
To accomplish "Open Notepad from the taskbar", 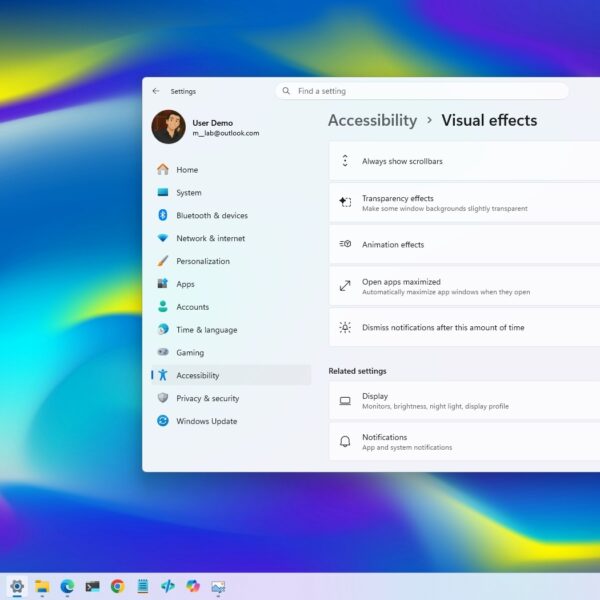I will (143, 586).
